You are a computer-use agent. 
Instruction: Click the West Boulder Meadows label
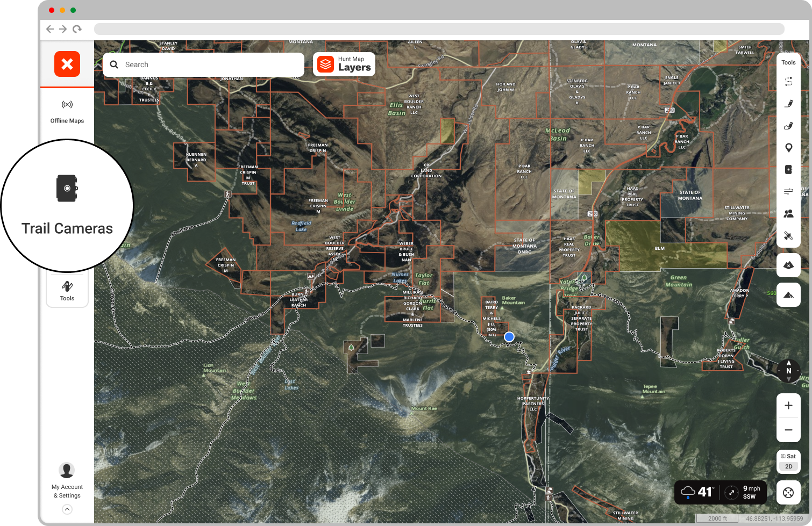pyautogui.click(x=244, y=391)
